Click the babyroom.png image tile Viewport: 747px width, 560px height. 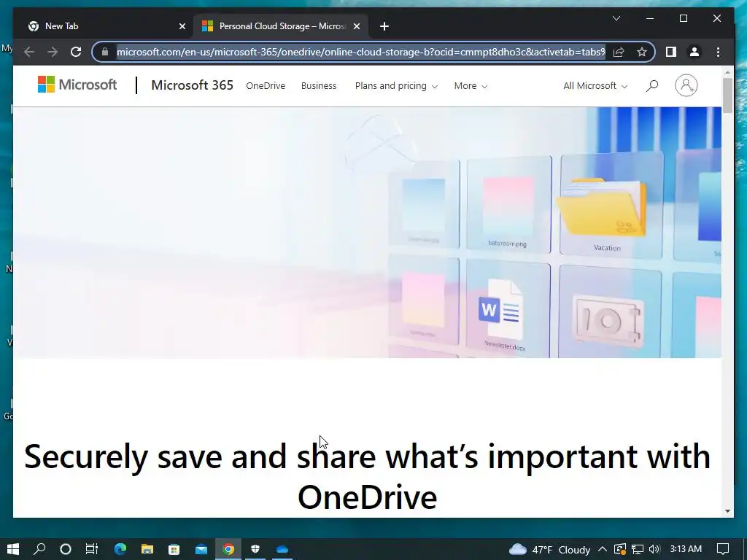click(508, 204)
